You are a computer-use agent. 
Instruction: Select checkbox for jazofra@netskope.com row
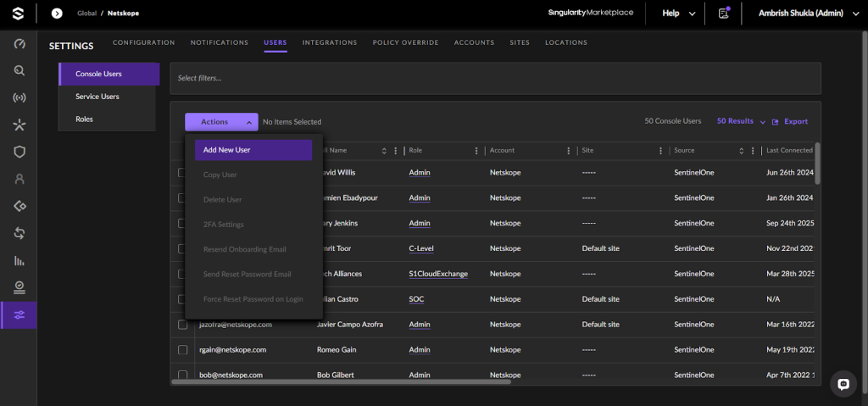pos(182,325)
